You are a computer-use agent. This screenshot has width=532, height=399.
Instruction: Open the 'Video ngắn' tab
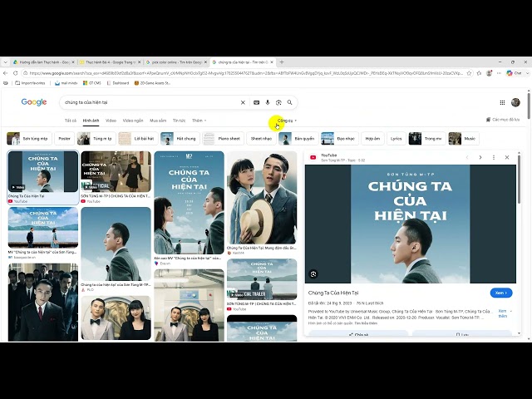tap(133, 121)
